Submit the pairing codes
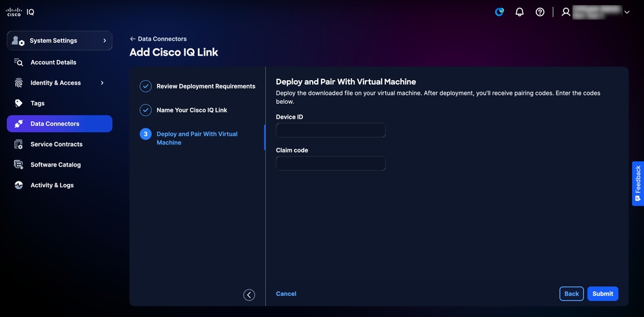Image resolution: width=644 pixels, height=317 pixels. (x=603, y=294)
